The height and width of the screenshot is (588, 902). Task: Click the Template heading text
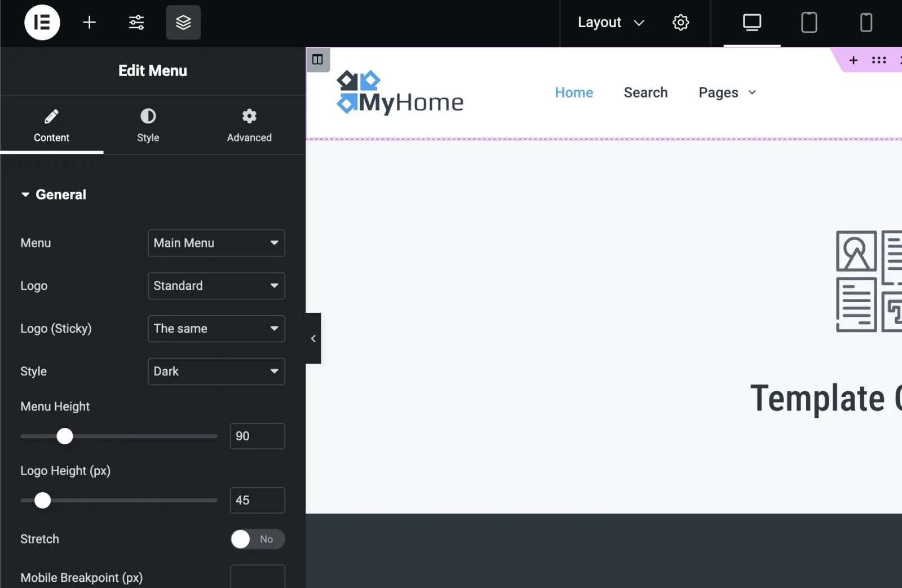pyautogui.click(x=826, y=398)
